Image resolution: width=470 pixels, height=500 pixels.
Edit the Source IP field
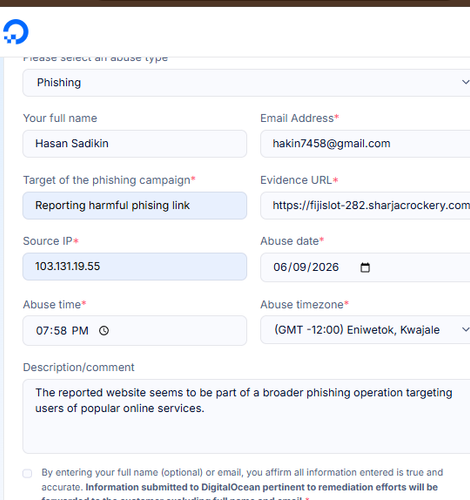point(135,266)
